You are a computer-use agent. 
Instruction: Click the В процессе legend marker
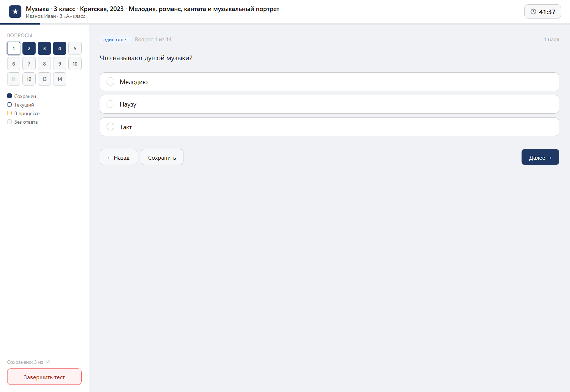10,113
